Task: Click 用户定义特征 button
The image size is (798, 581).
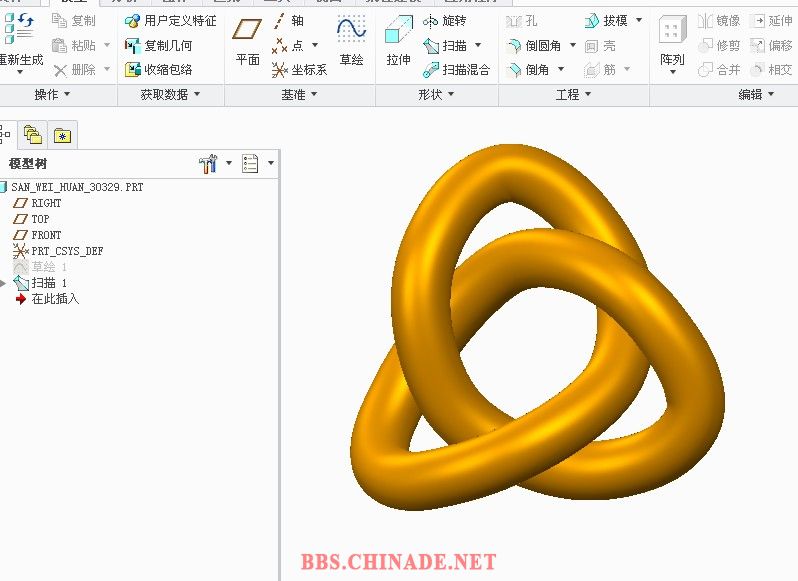Action: pyautogui.click(x=170, y=21)
